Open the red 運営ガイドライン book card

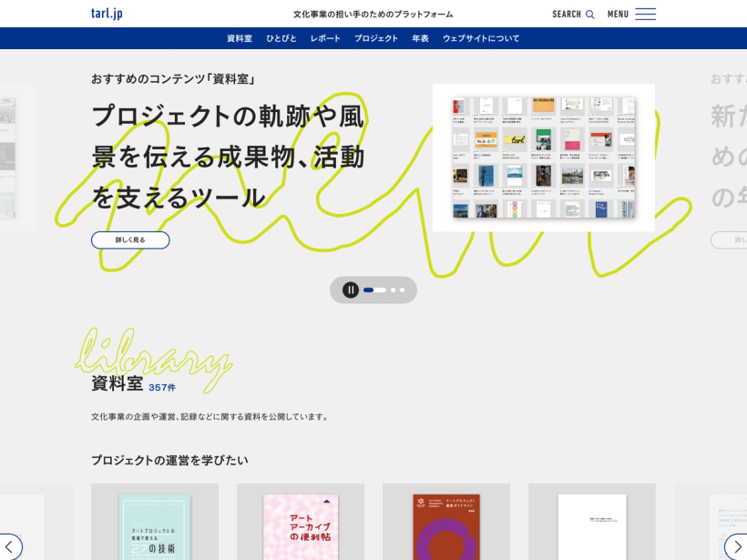pyautogui.click(x=446, y=522)
